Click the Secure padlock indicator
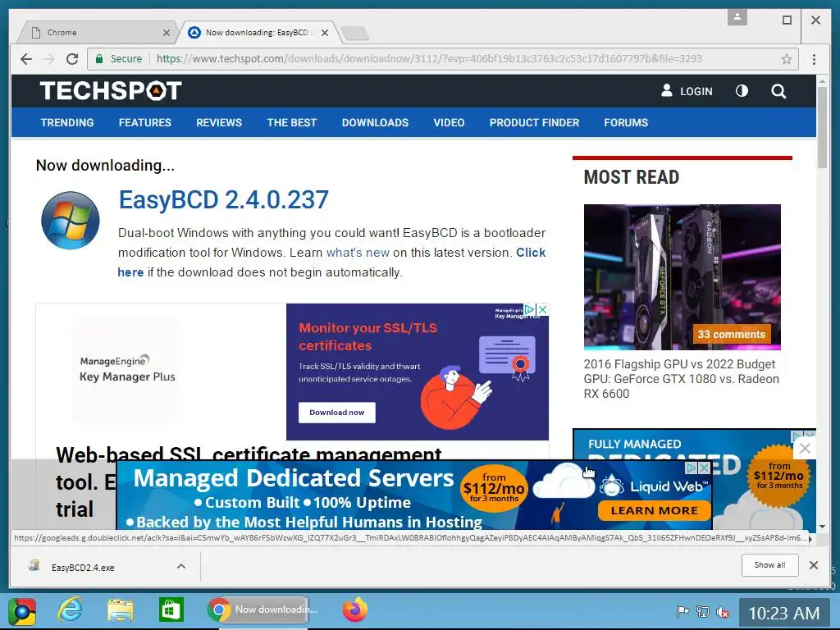Image resolution: width=840 pixels, height=630 pixels. pyautogui.click(x=119, y=59)
